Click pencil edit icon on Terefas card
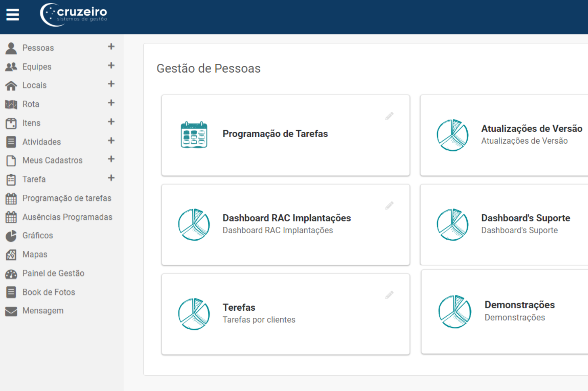The image size is (588, 391). [x=389, y=295]
